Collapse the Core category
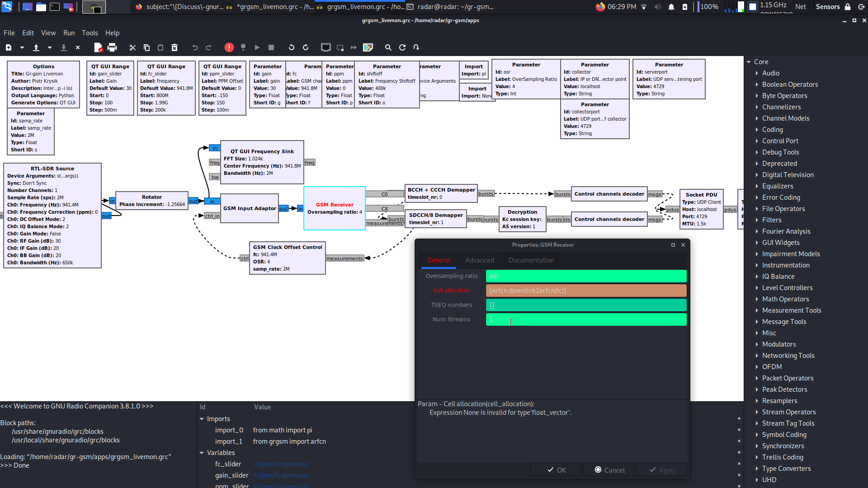This screenshot has width=868, height=488. pos(749,61)
